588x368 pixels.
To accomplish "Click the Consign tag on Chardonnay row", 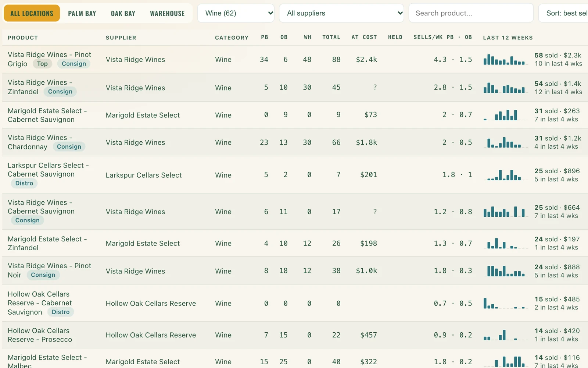I will tap(69, 146).
